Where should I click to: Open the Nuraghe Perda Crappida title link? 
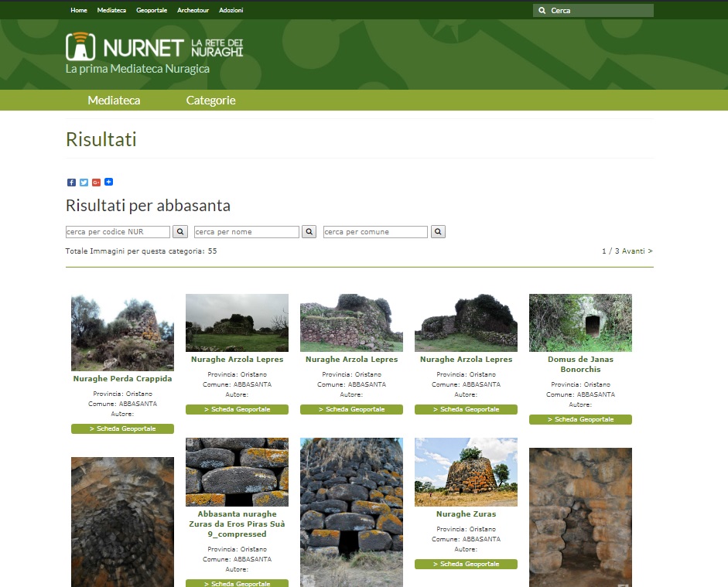[122, 379]
